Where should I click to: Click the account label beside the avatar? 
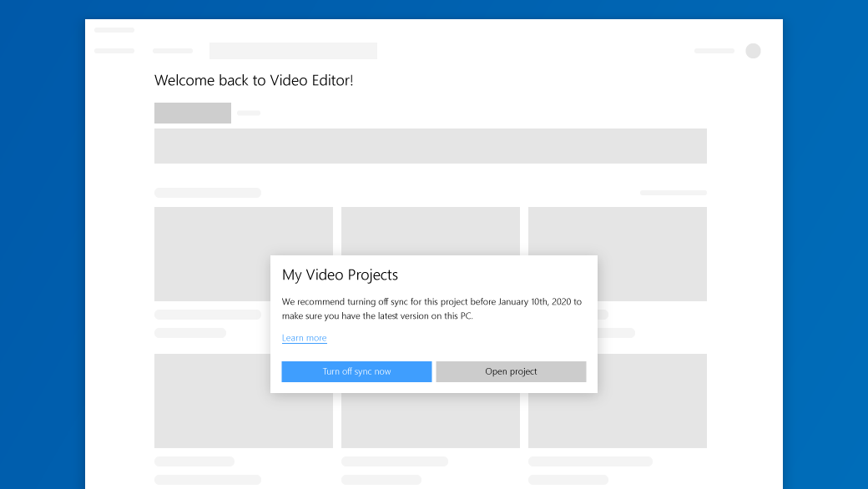[714, 51]
